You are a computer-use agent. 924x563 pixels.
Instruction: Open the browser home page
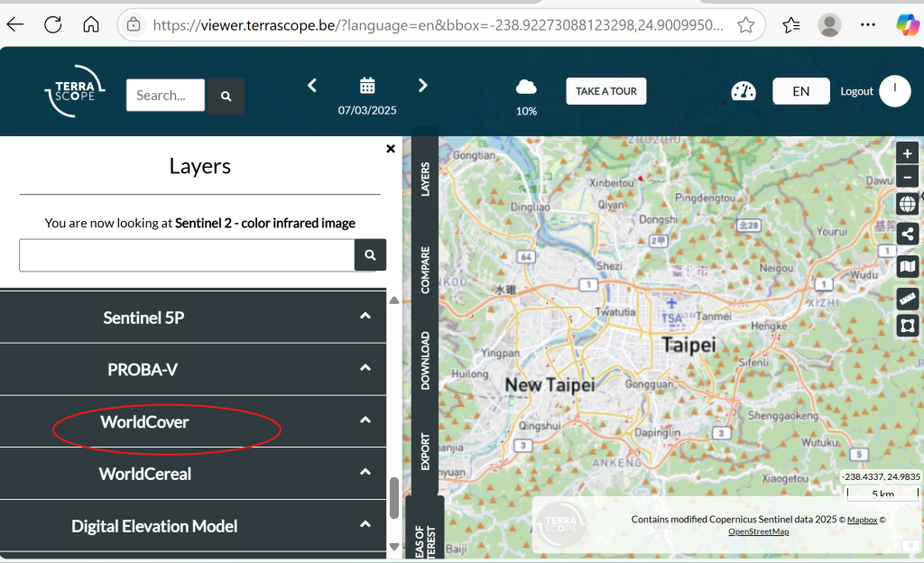click(91, 24)
